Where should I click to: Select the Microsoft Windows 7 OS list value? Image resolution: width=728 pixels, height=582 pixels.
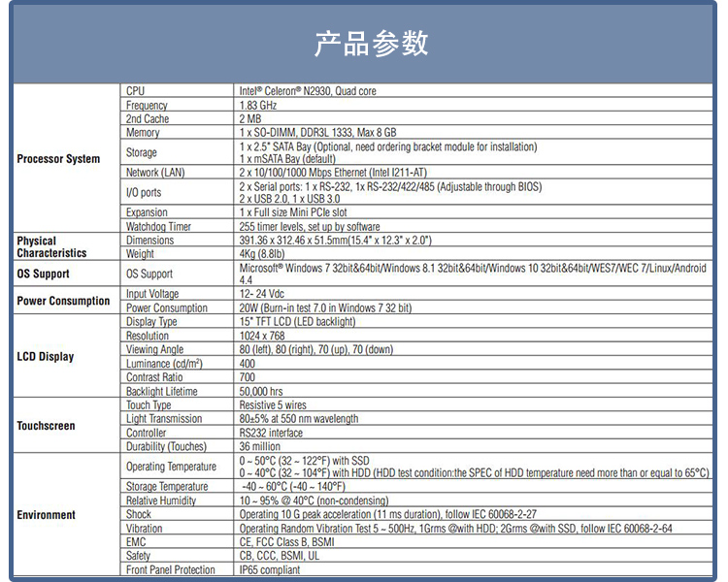(x=473, y=274)
